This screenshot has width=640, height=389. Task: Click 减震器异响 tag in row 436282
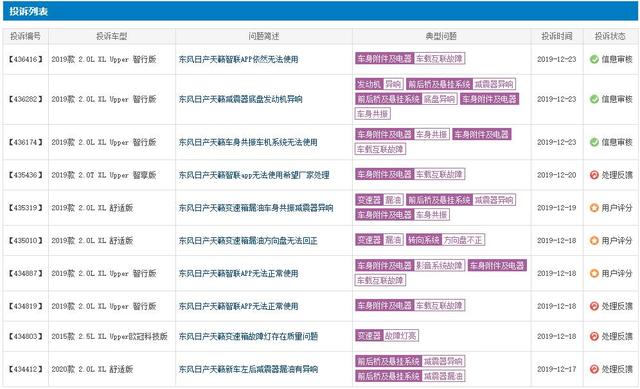494,84
